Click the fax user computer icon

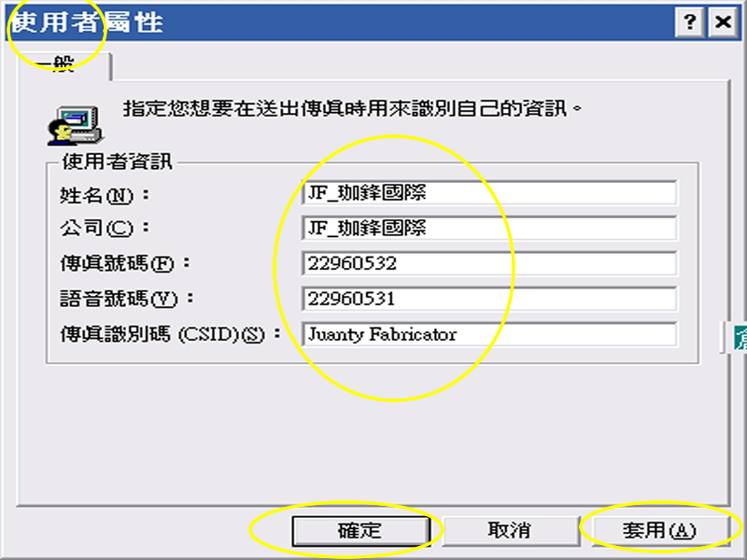coord(73,119)
